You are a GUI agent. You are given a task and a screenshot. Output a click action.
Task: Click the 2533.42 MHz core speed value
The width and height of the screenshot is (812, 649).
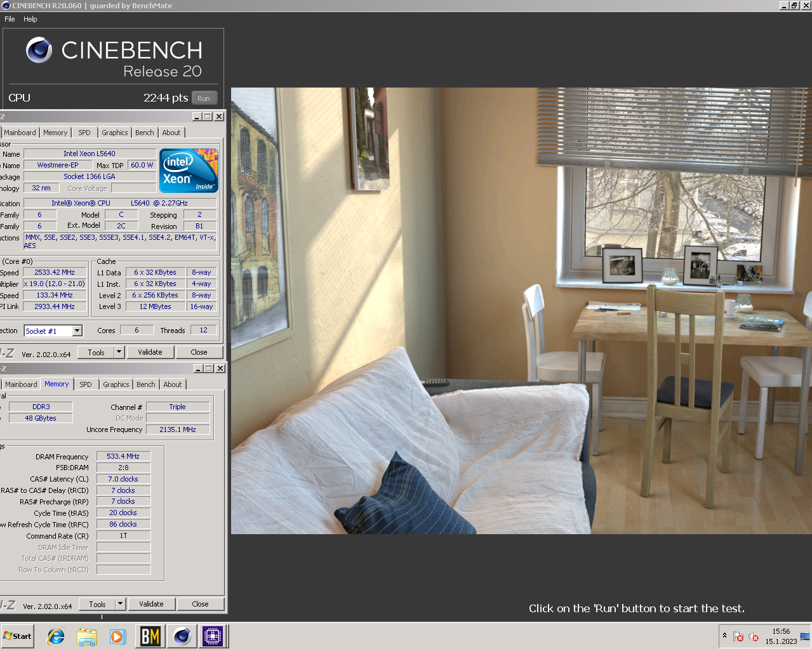tap(55, 272)
